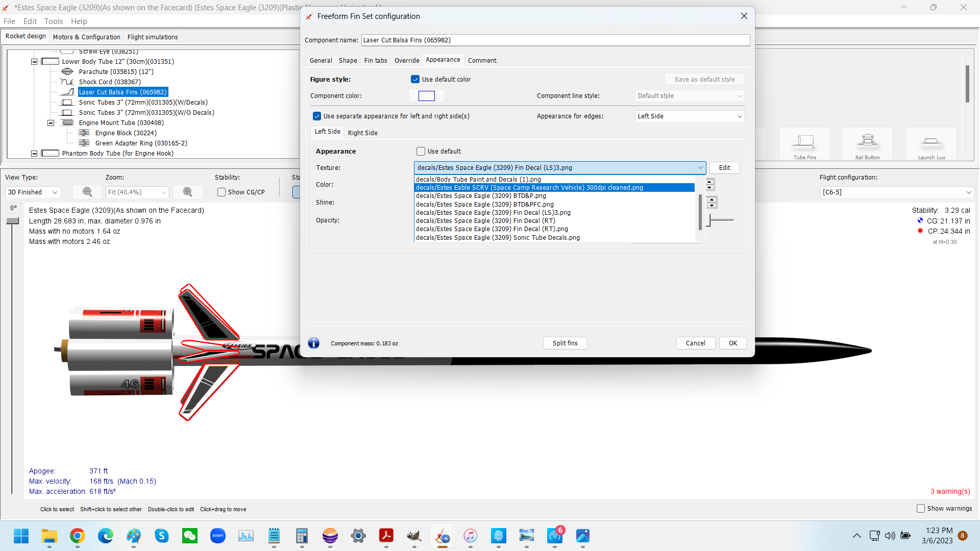Switch to the Right Side tab
This screenshot has height=551, width=980.
pos(362,132)
